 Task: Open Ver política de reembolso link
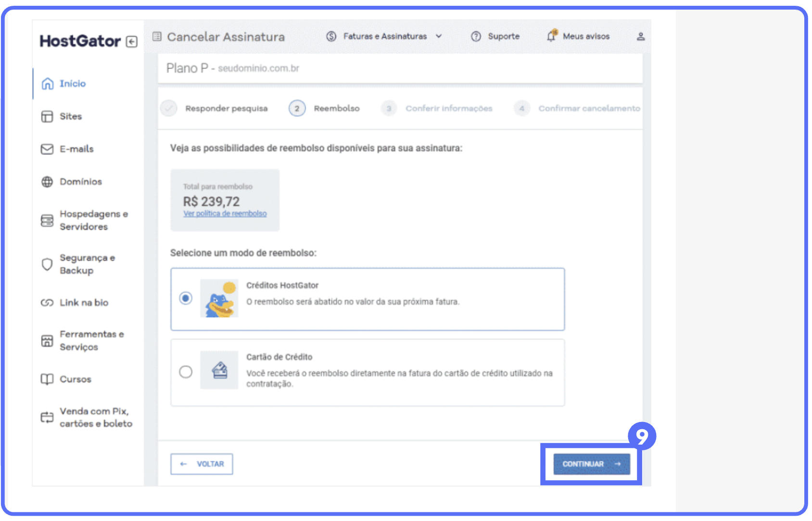pos(225,214)
